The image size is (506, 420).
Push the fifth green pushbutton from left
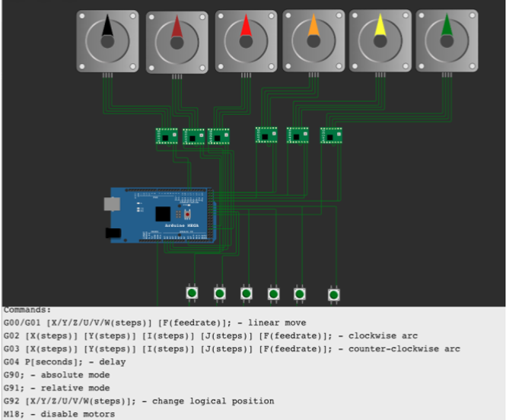tap(300, 294)
